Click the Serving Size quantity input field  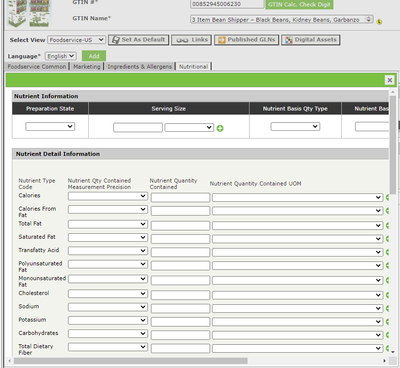pos(138,128)
